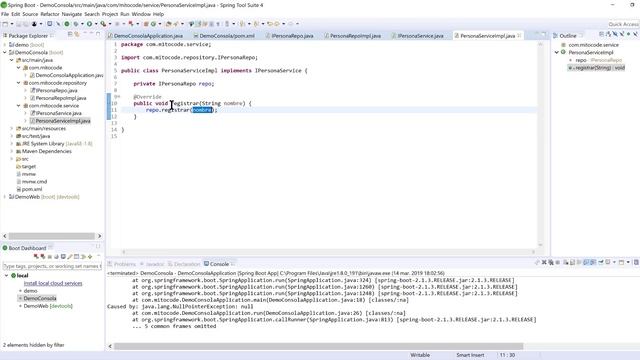Click 'Install local cloud services' link
The height and width of the screenshot is (360, 640).
coord(53,283)
